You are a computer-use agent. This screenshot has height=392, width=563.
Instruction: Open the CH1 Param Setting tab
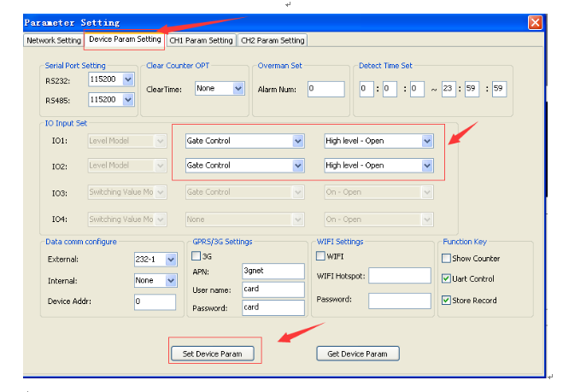[x=201, y=40]
